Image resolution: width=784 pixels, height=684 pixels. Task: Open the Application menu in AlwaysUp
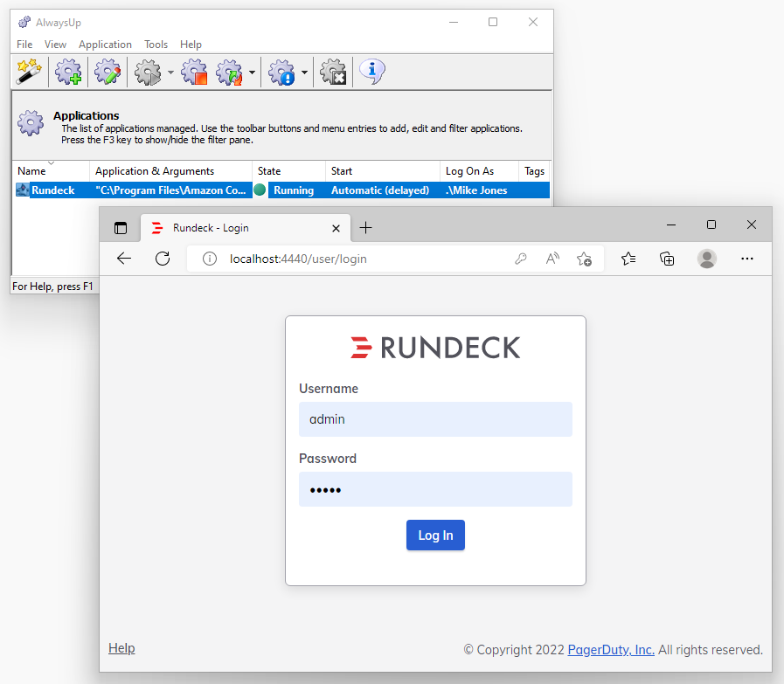pos(105,45)
